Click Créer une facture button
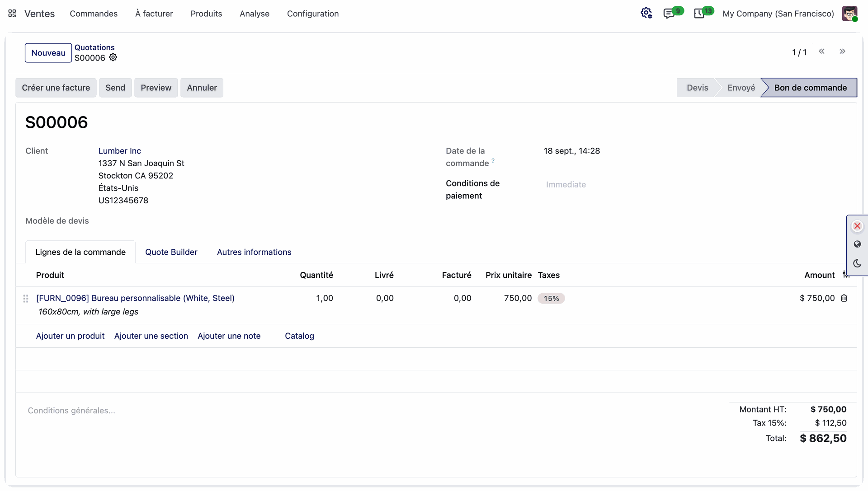 click(x=56, y=88)
